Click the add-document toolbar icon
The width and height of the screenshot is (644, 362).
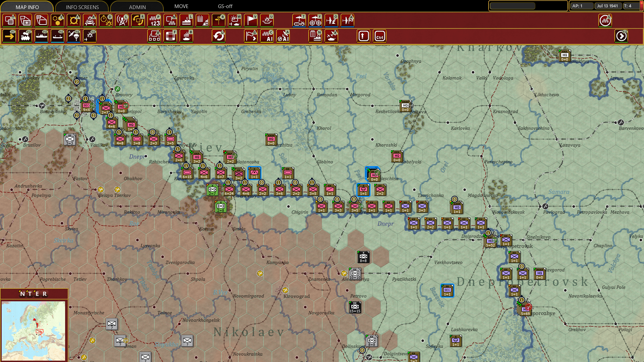point(26,20)
